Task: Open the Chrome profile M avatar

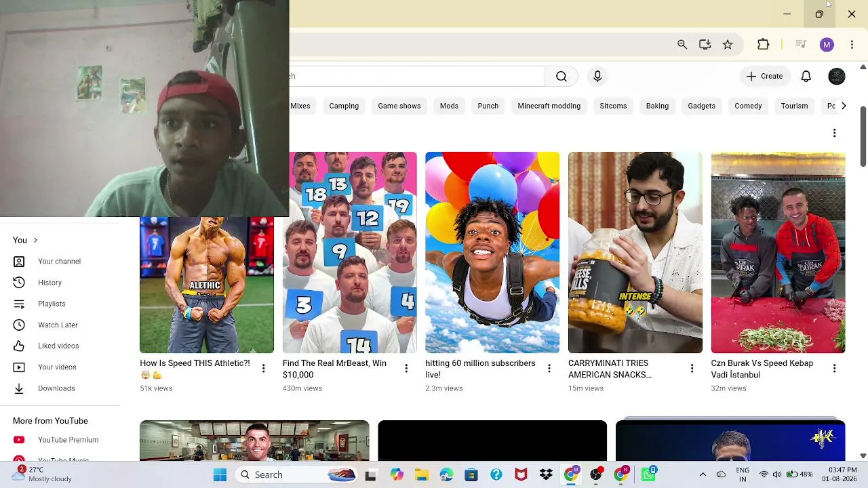Action: [x=827, y=45]
